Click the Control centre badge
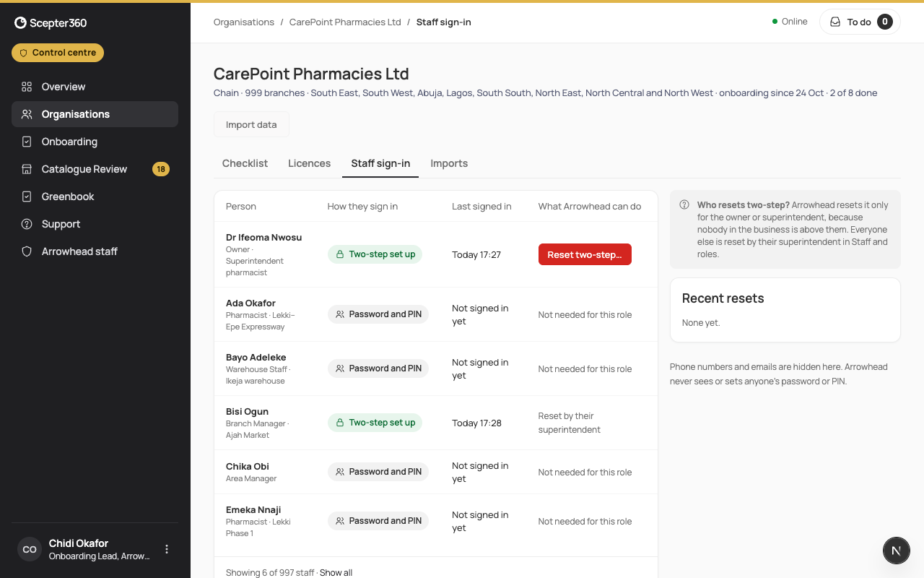The image size is (924, 578). pos(58,53)
